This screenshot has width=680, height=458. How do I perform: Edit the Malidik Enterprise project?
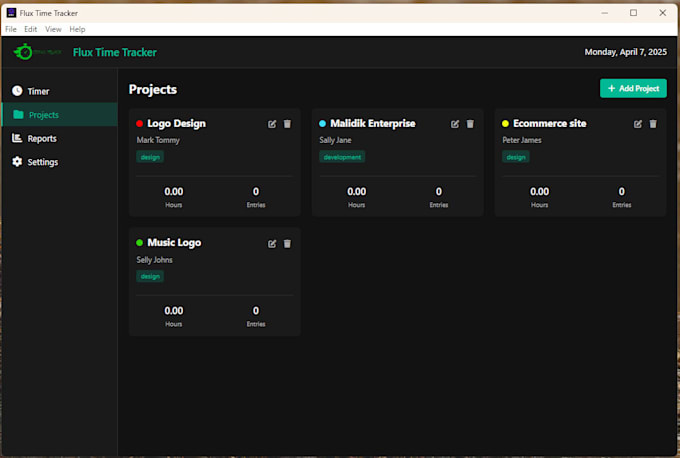pyautogui.click(x=455, y=124)
